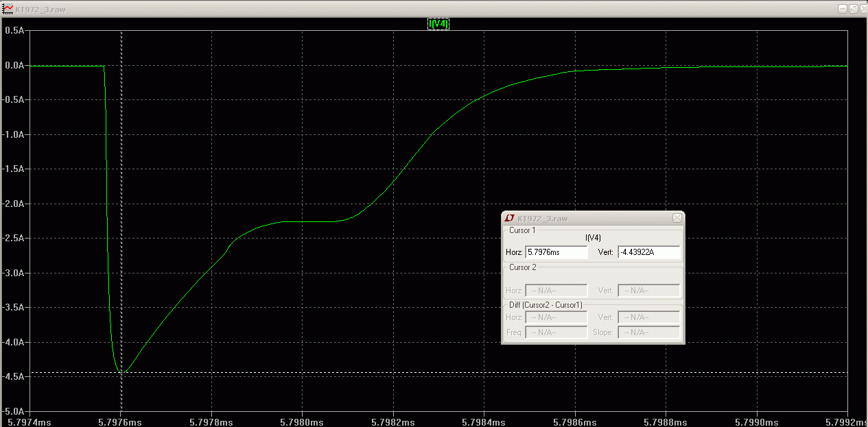Close the KT972_3.raw plot window

[862, 8]
